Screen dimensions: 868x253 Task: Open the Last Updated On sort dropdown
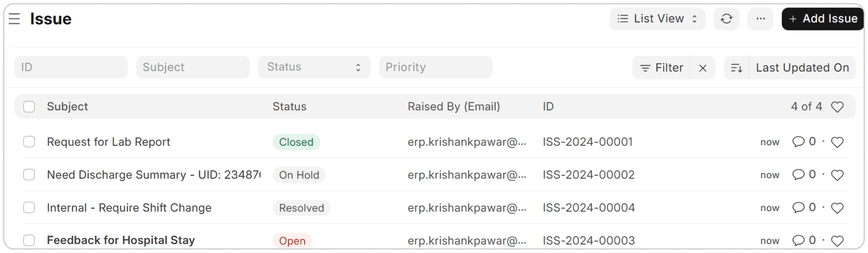tap(802, 68)
